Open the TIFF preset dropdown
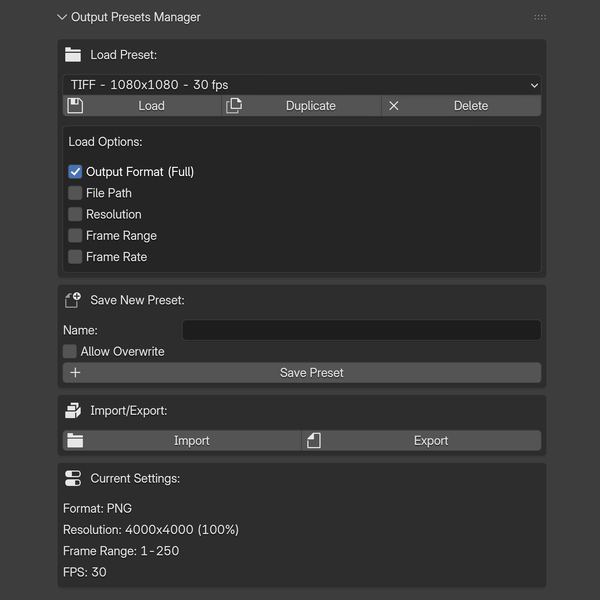 301,85
